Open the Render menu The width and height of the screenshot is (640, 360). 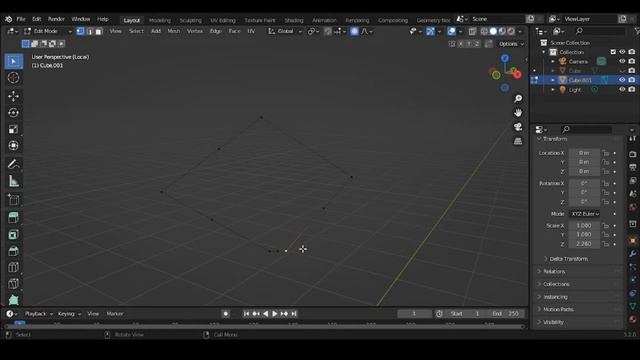(56, 19)
